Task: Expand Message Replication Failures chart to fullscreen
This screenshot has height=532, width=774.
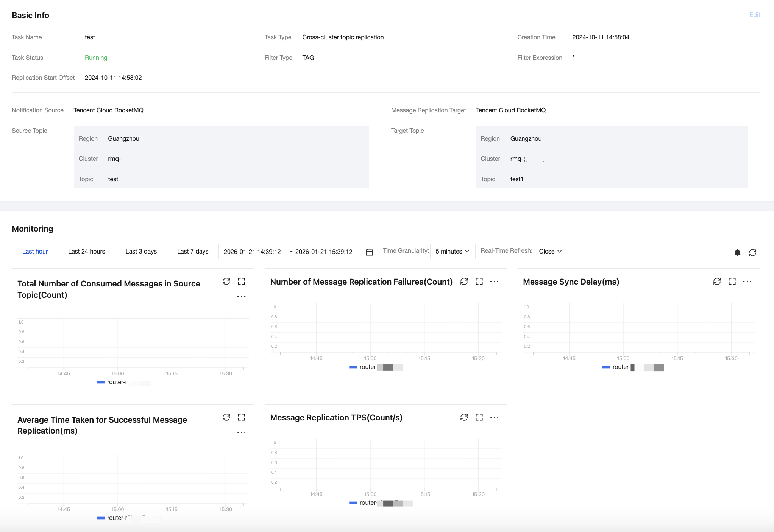Action: point(479,282)
